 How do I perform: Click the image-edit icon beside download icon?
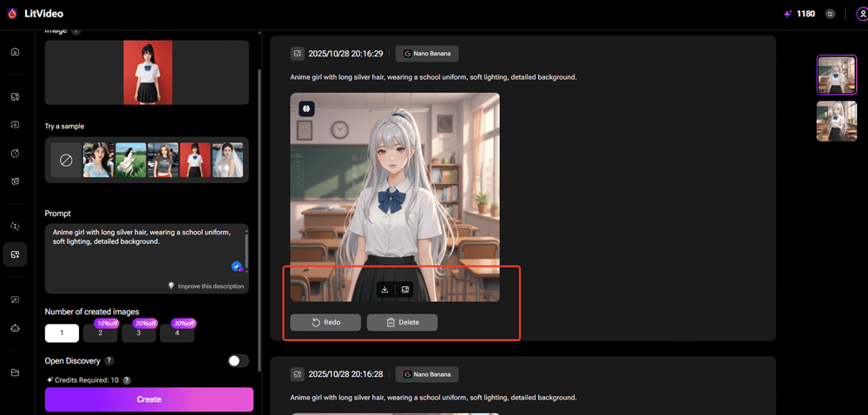(405, 289)
